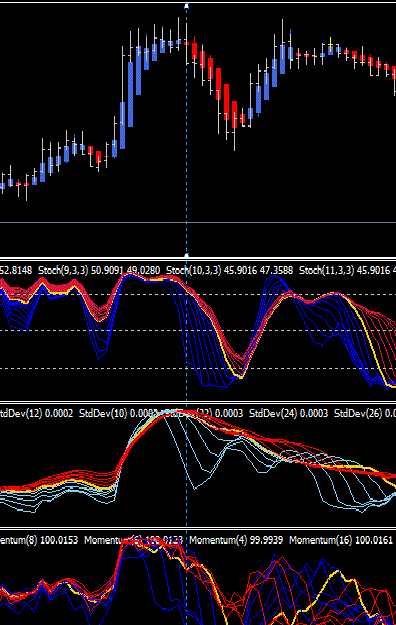The height and width of the screenshot is (625, 396).
Task: Click the yellow doji candle on price chart
Action: pyautogui.click(x=331, y=46)
